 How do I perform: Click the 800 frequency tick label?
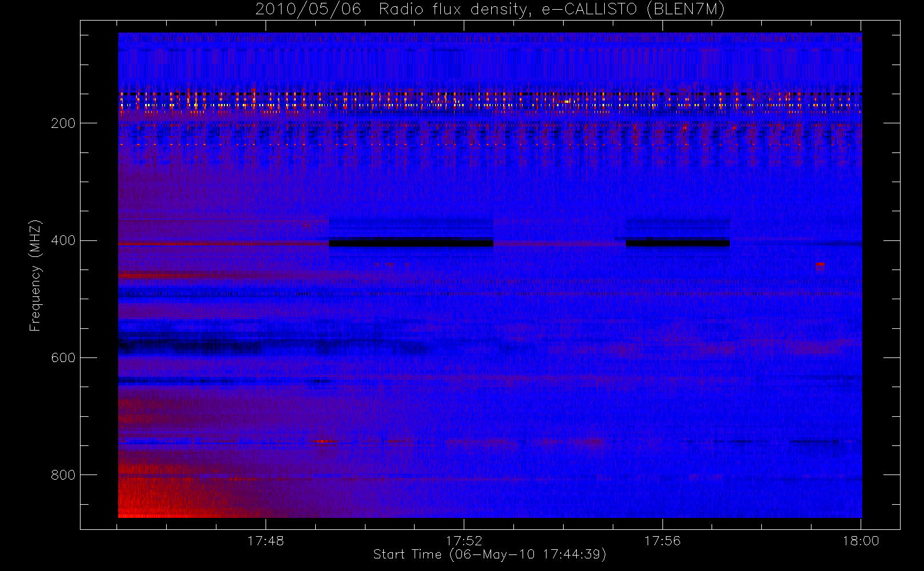coord(63,475)
